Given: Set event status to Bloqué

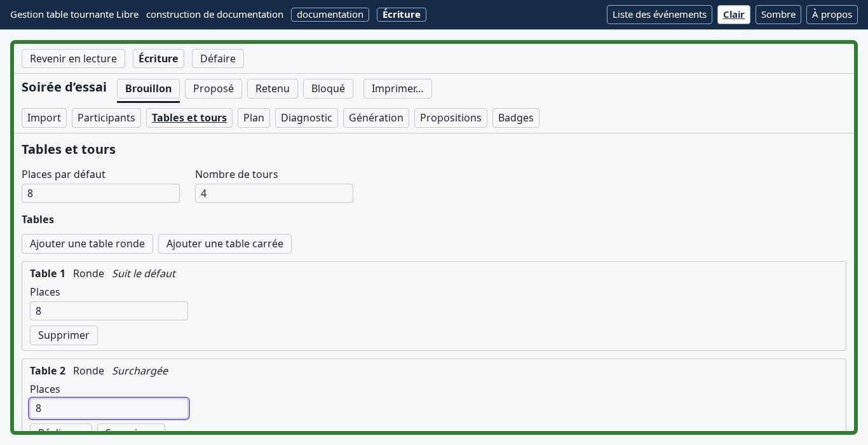Looking at the screenshot, I should pos(328,88).
